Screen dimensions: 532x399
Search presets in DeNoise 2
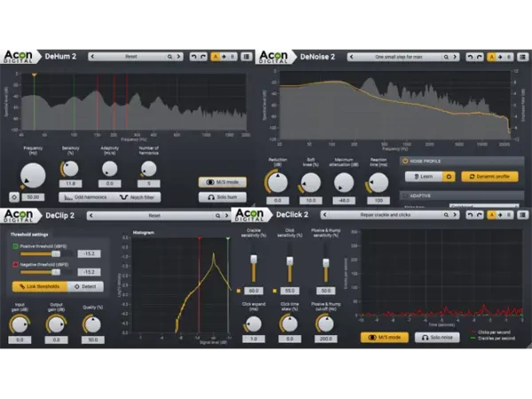tap(446, 57)
